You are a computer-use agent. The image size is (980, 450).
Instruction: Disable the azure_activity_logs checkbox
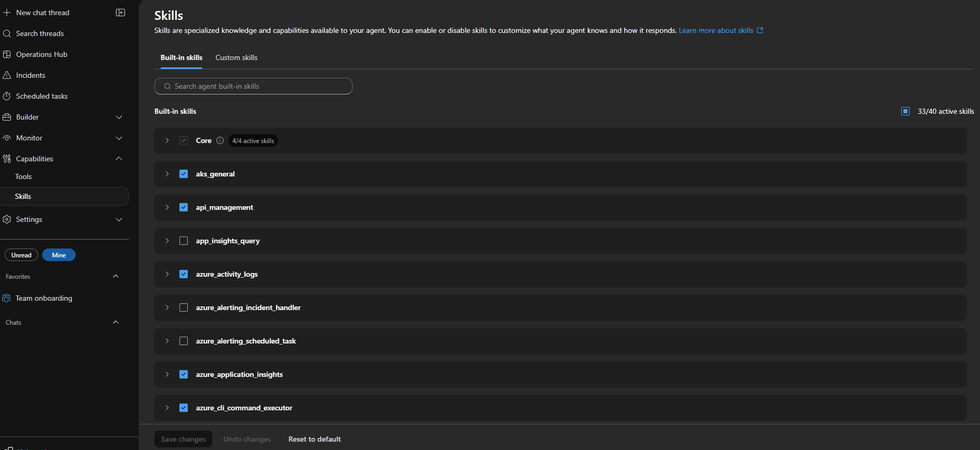pyautogui.click(x=184, y=274)
